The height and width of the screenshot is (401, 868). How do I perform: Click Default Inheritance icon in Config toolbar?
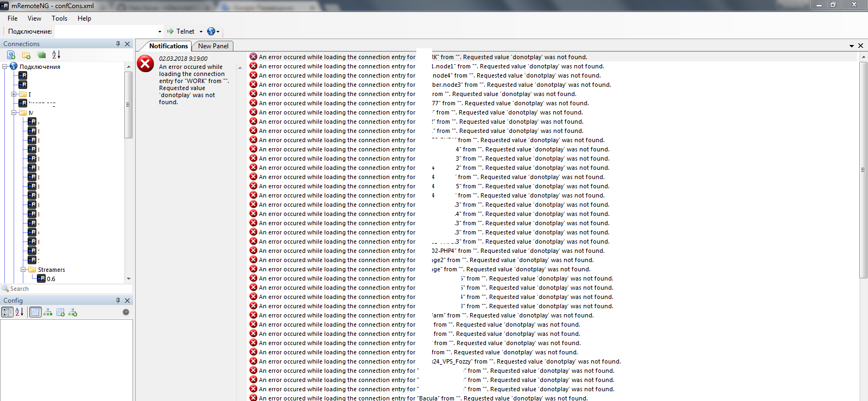73,312
